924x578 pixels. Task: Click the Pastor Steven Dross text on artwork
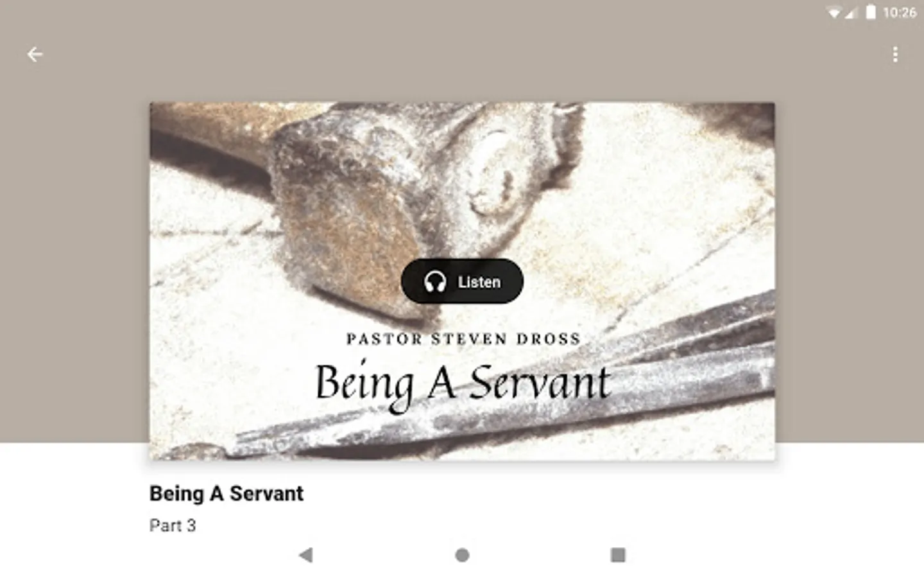pyautogui.click(x=463, y=338)
